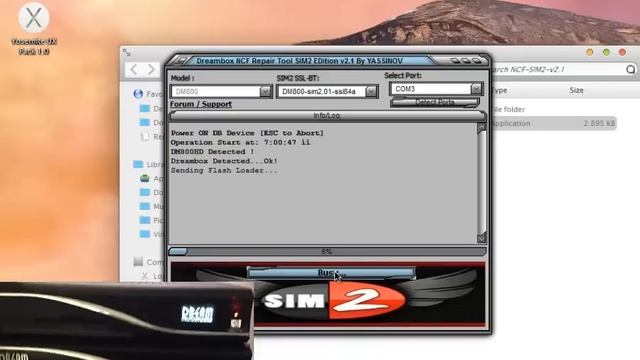The image size is (640, 360).
Task: Click the 'DM800HD Detected !' log line
Action: [212, 151]
